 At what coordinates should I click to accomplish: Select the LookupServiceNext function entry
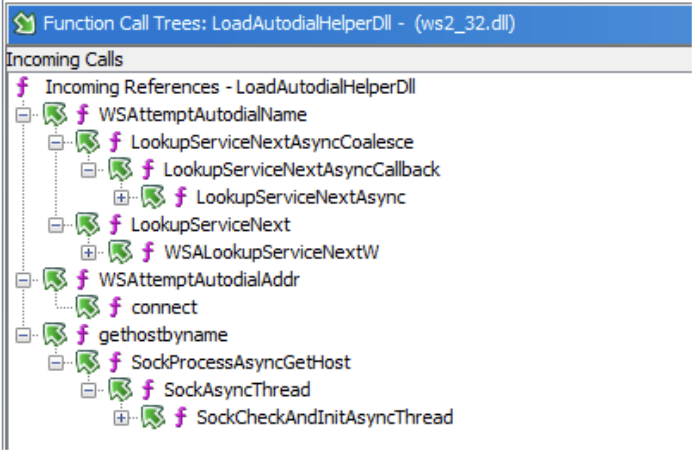[x=210, y=225]
